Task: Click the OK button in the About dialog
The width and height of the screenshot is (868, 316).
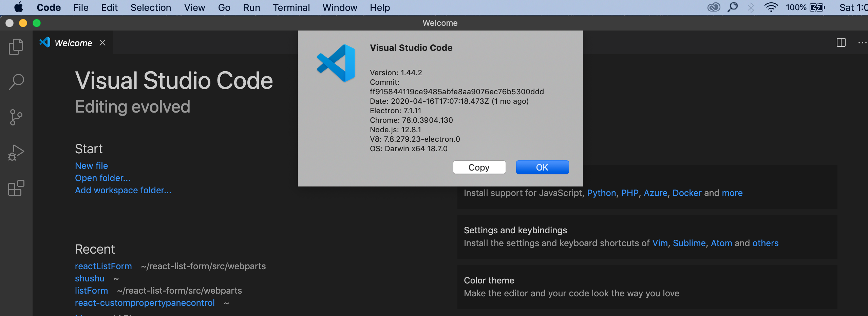Action: (x=542, y=167)
